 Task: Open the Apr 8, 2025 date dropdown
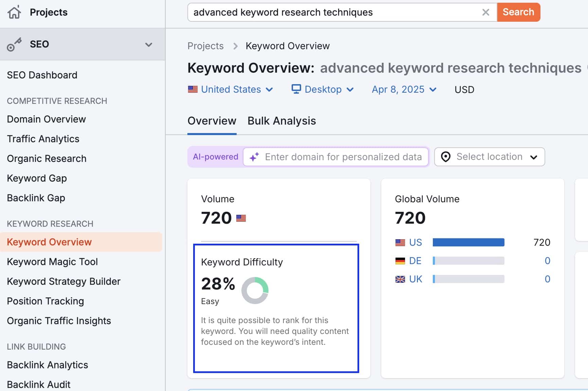pos(404,89)
